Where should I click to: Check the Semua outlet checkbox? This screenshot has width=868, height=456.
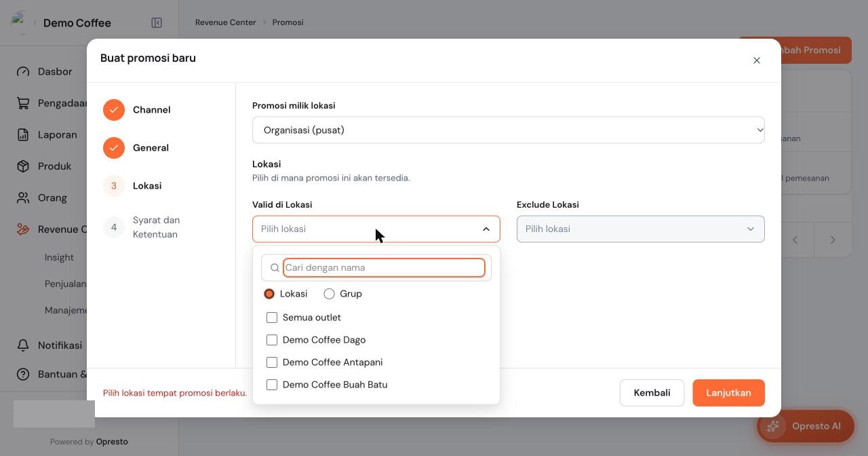click(x=272, y=318)
